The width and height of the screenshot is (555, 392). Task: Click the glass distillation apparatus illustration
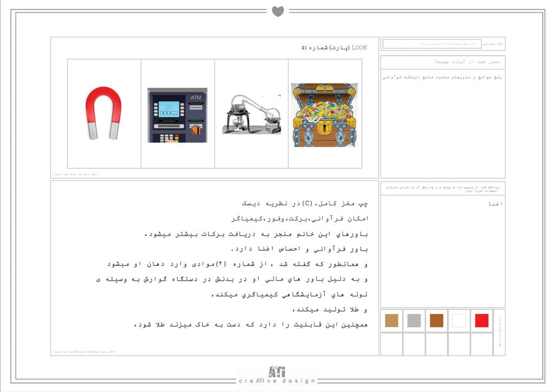(251, 114)
